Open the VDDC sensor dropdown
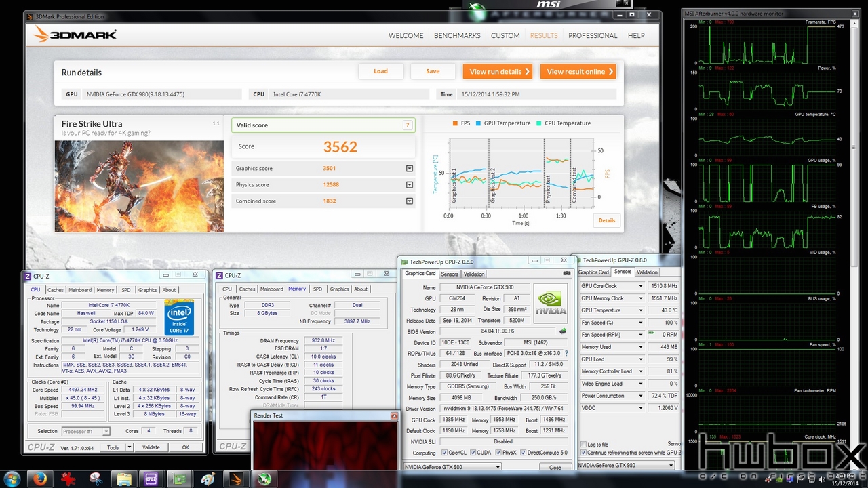 tap(640, 408)
